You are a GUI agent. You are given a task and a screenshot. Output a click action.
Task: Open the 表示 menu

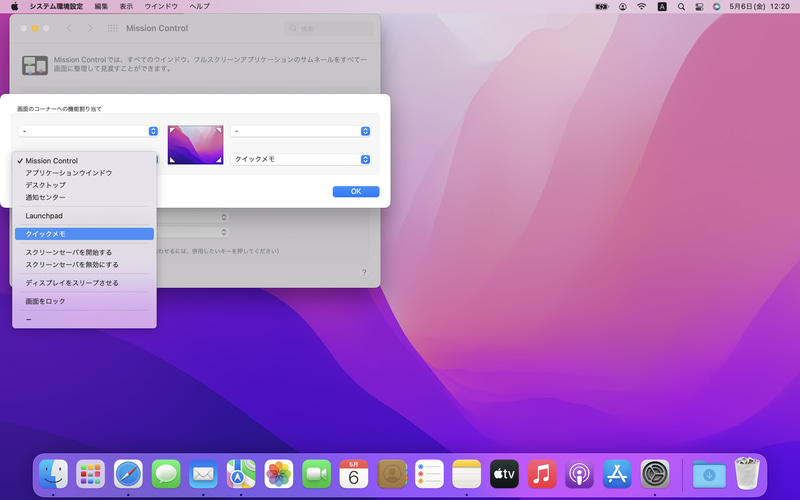126,6
